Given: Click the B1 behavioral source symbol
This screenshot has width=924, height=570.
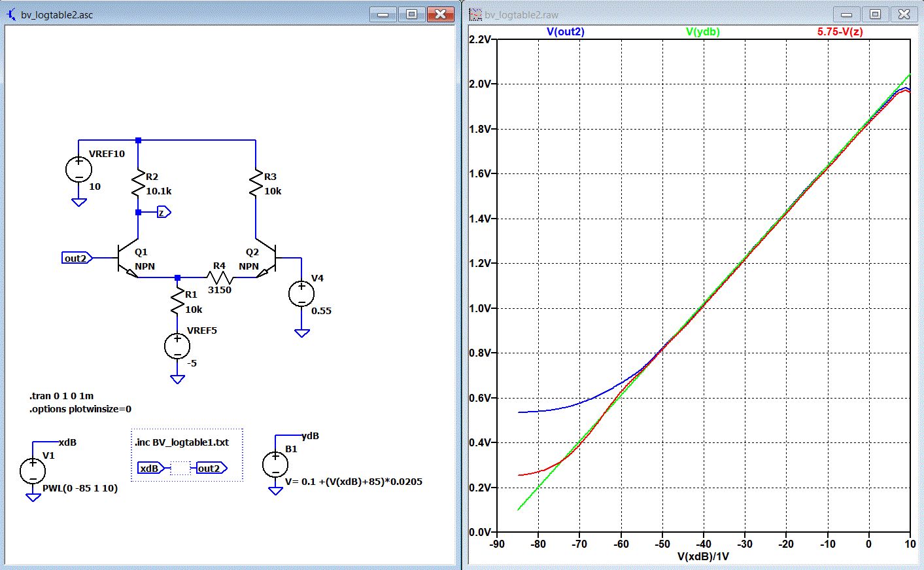Looking at the screenshot, I should tap(275, 465).
